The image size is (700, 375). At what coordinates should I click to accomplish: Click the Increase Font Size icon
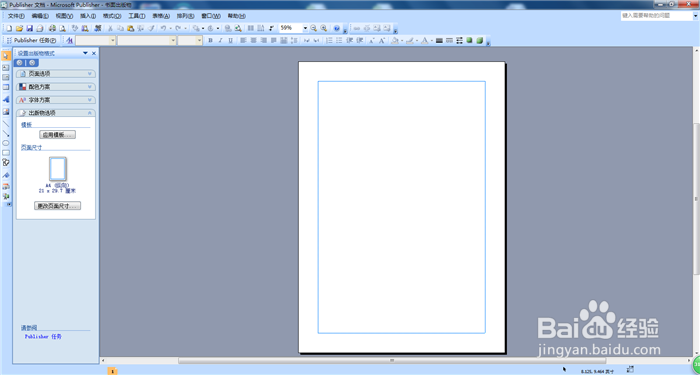click(382, 41)
